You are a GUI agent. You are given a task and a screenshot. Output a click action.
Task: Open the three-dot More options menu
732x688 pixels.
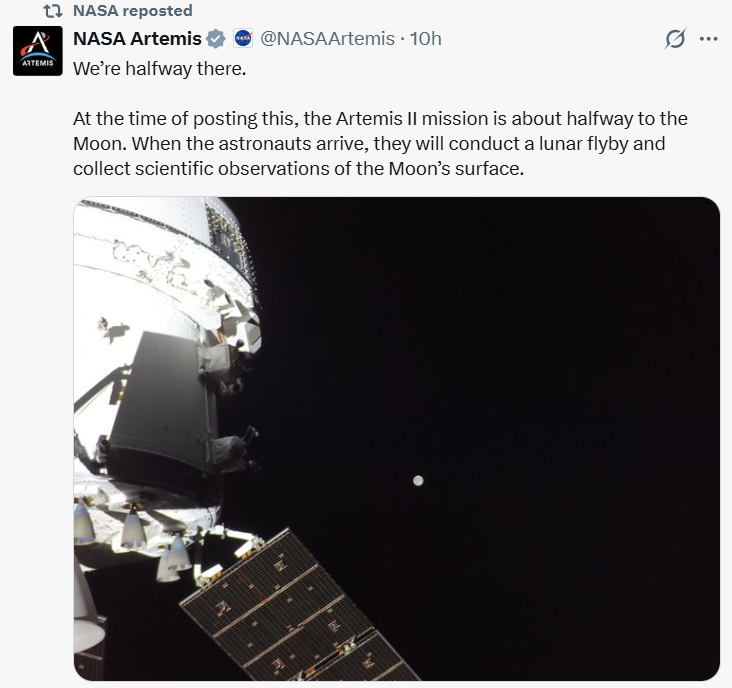coord(709,39)
